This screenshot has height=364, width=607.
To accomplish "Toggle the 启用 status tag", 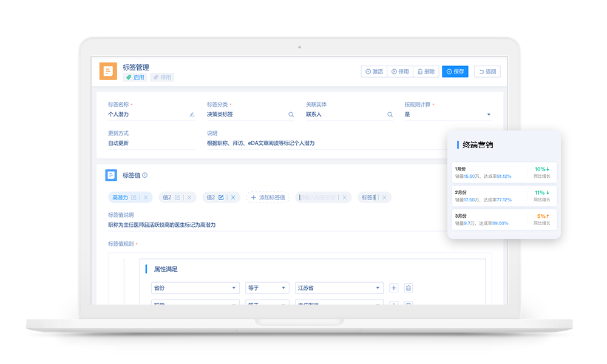I will coord(135,78).
